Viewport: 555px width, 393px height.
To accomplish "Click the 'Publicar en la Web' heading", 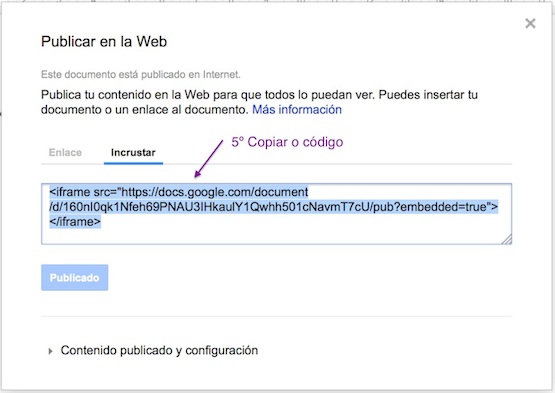I will click(104, 41).
